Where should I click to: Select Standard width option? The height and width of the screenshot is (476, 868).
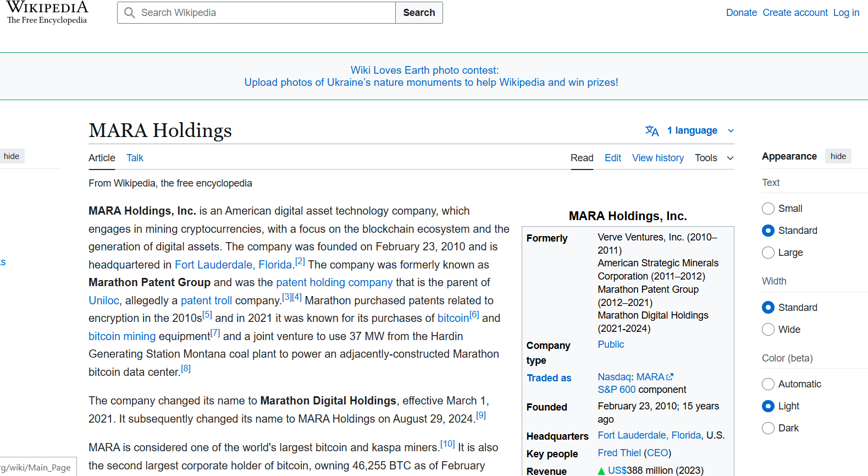tap(769, 308)
